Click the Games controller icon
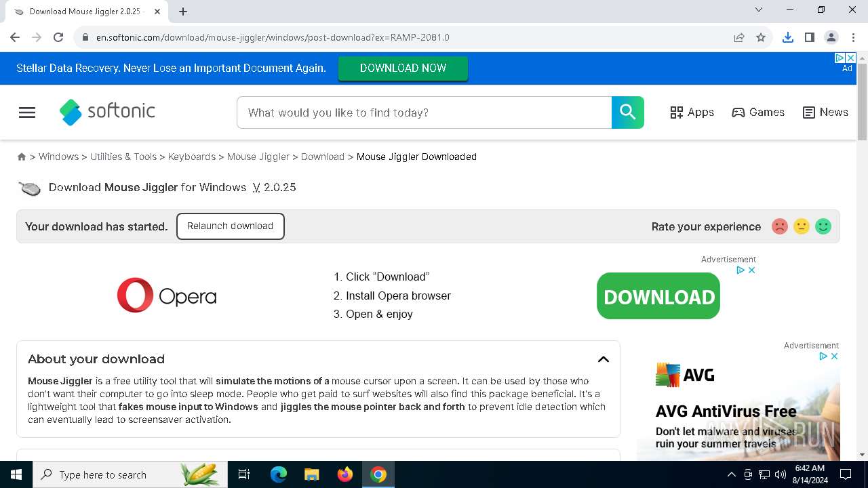The width and height of the screenshot is (868, 488). 738,113
